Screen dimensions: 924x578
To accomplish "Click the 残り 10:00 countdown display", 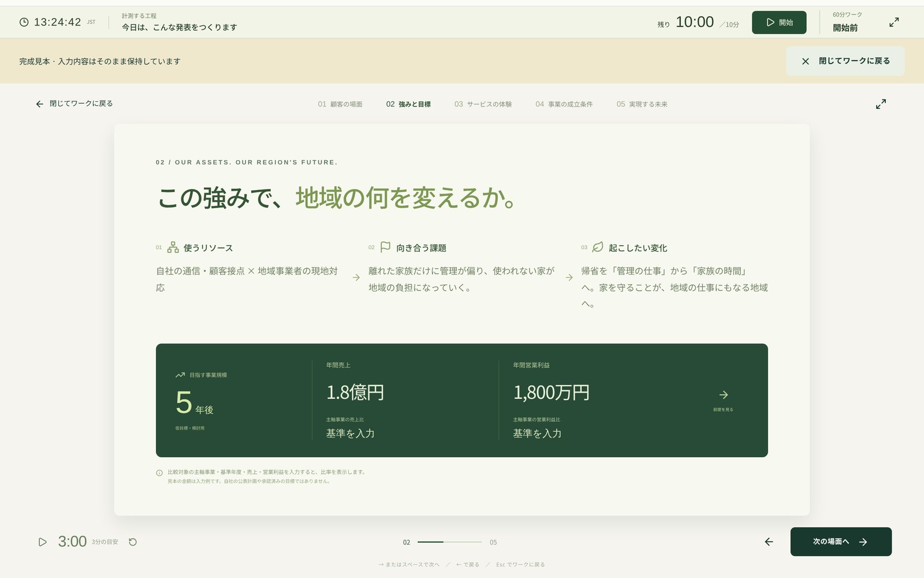I will pyautogui.click(x=698, y=23).
